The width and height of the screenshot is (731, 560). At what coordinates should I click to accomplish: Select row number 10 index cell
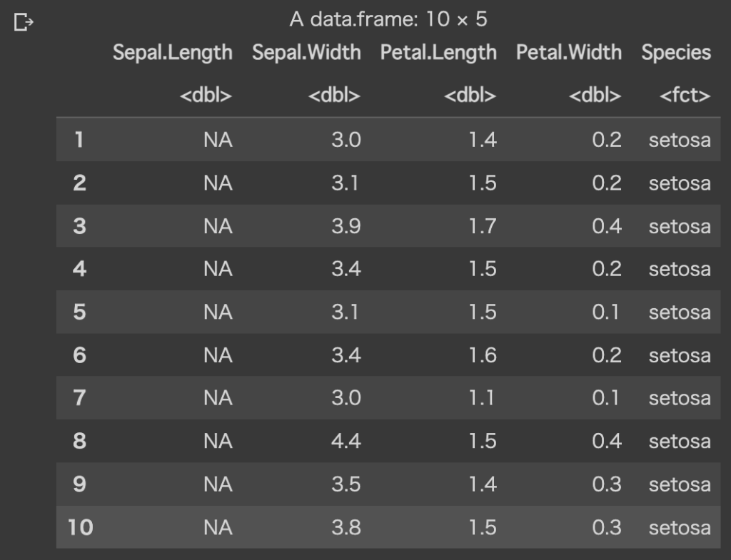pos(81,528)
